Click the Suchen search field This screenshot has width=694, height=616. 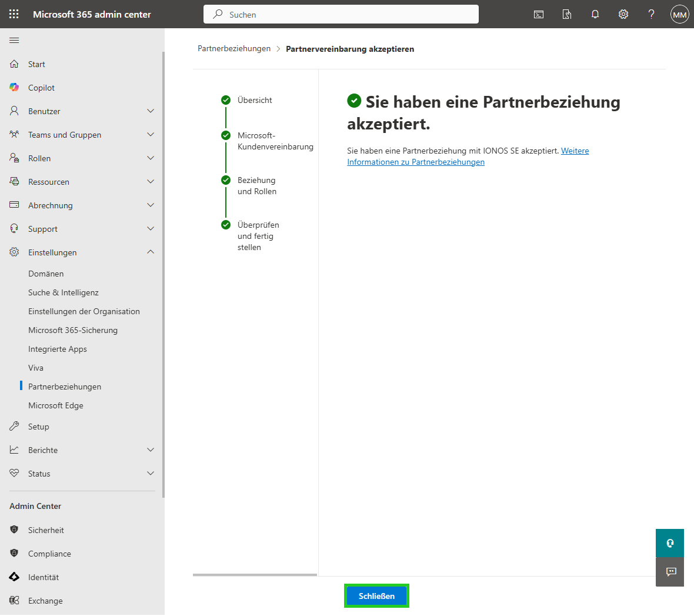coord(341,14)
